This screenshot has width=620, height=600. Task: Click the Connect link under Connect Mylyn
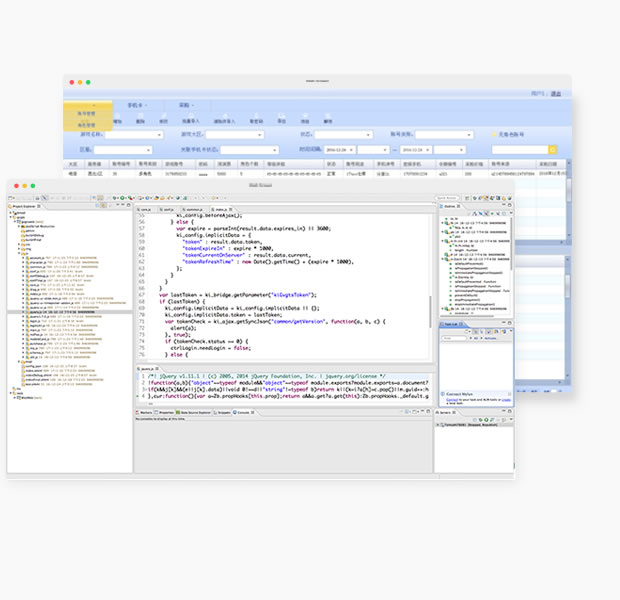tap(452, 400)
